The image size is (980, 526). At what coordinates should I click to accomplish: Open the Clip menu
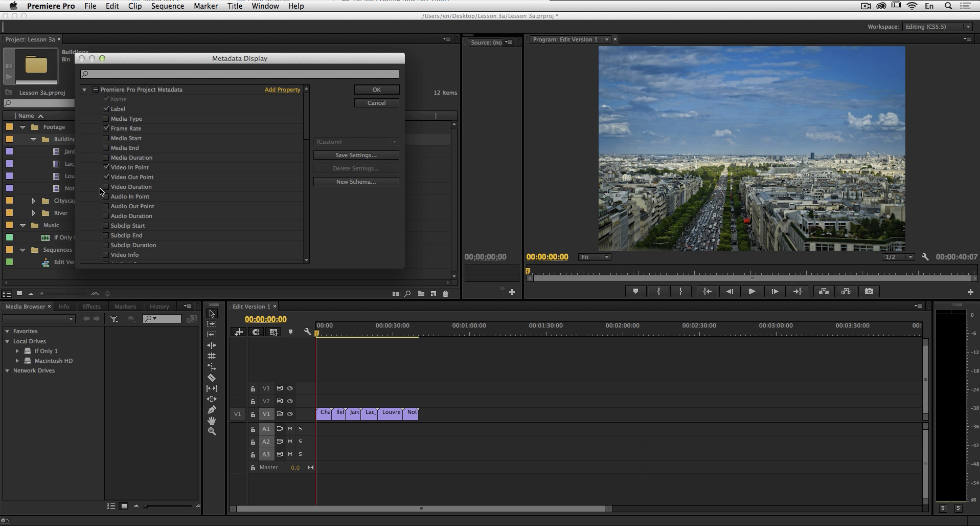pyautogui.click(x=135, y=6)
